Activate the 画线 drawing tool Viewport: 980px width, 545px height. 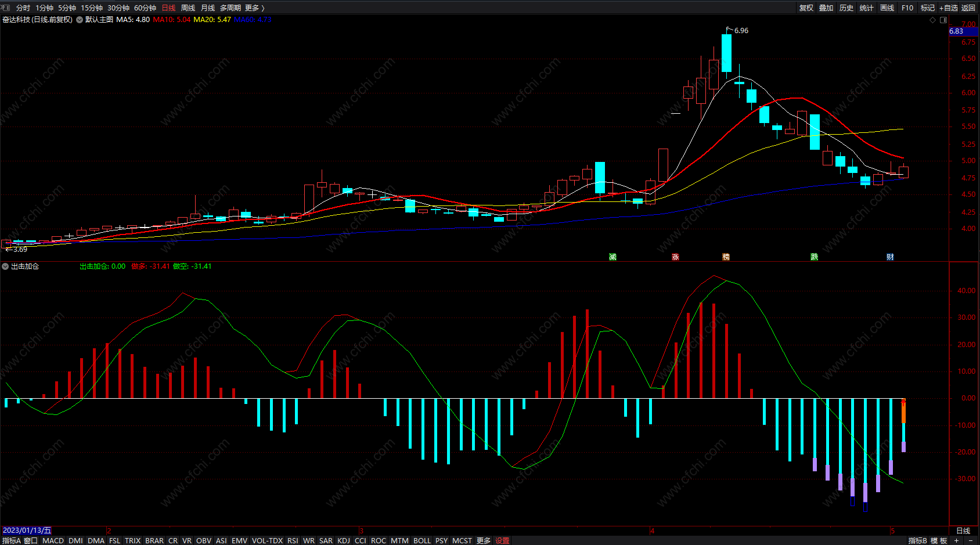pos(887,8)
